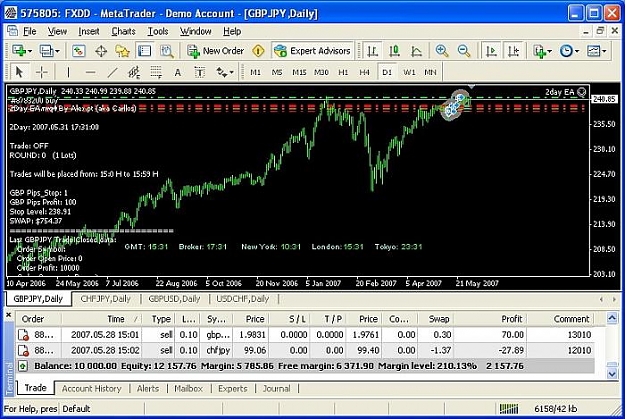Open the Charts menu
This screenshot has width=625, height=419.
click(x=123, y=31)
